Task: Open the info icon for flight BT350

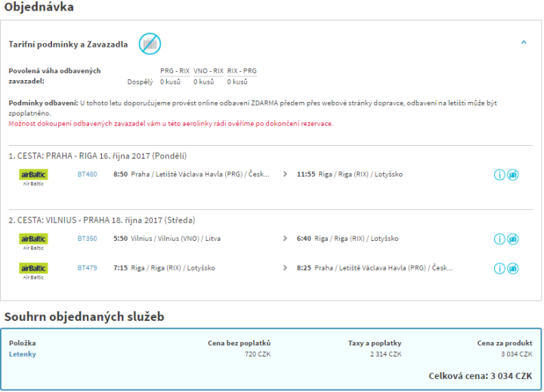Action: (x=499, y=239)
